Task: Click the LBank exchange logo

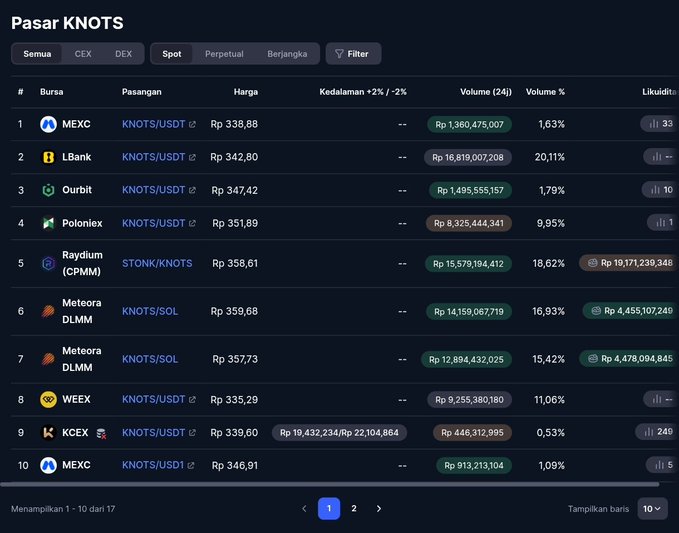Action: point(48,157)
